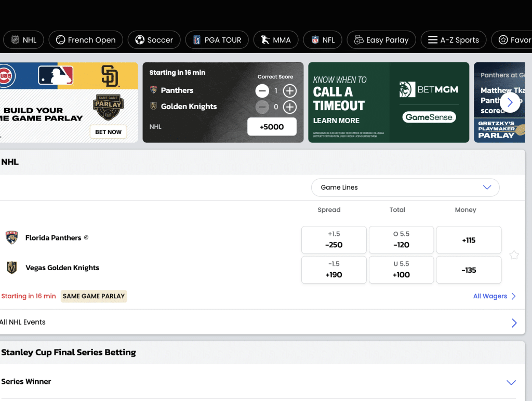532x401 pixels.
Task: Decrease Panthers correct score with minus button
Action: tap(262, 91)
